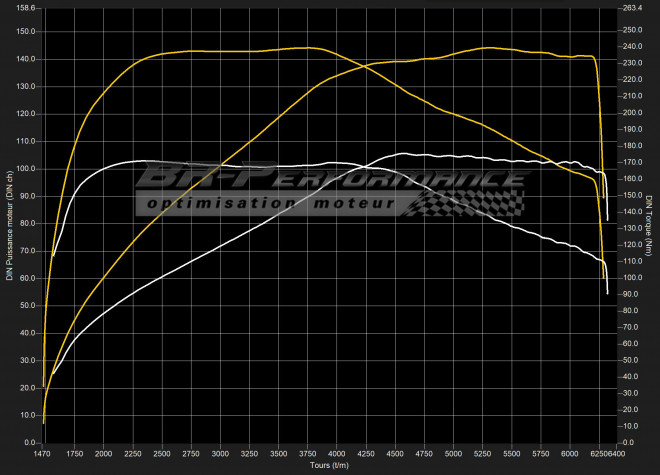Click the white power curve peak near 4500 rpm
660x475 pixels.
(x=403, y=154)
